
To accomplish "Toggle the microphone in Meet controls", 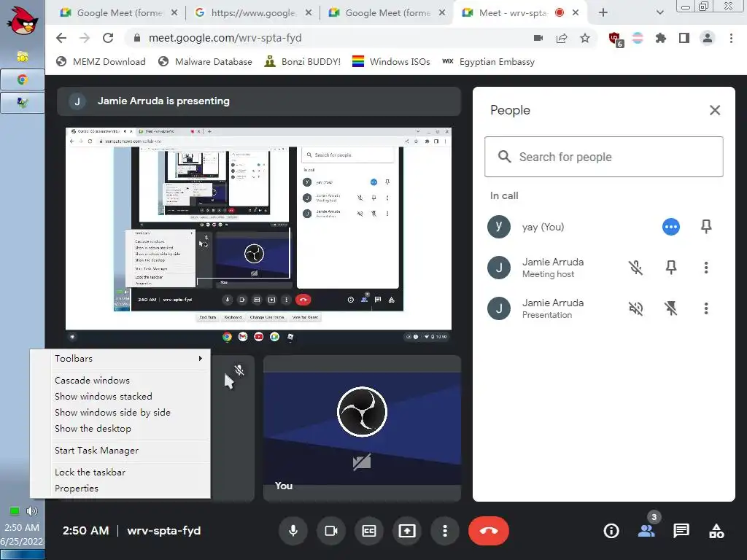I will click(293, 531).
